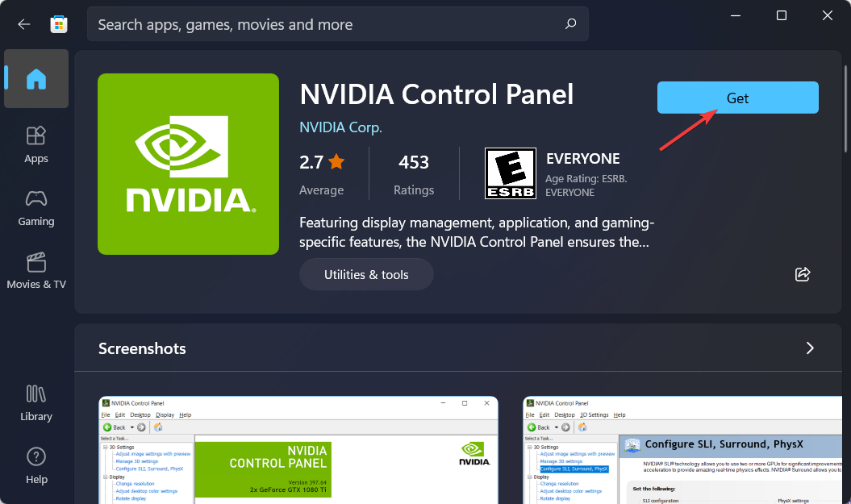Get the NVIDIA Control Panel app

click(736, 97)
